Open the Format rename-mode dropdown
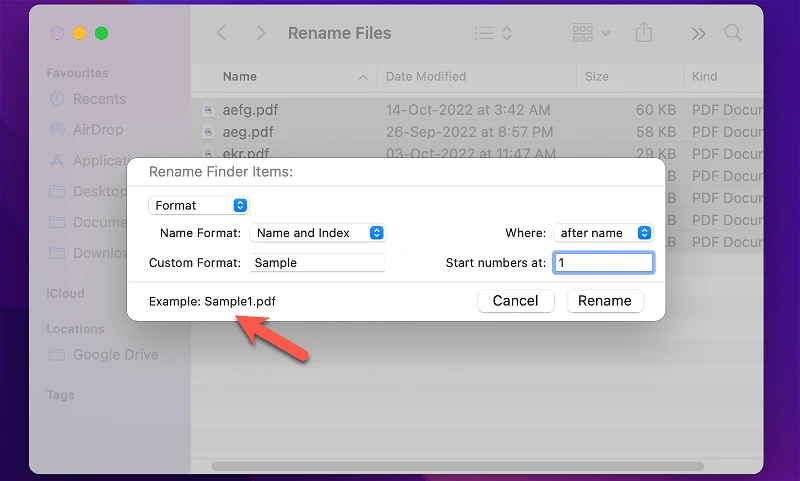This screenshot has width=800, height=481. point(199,206)
